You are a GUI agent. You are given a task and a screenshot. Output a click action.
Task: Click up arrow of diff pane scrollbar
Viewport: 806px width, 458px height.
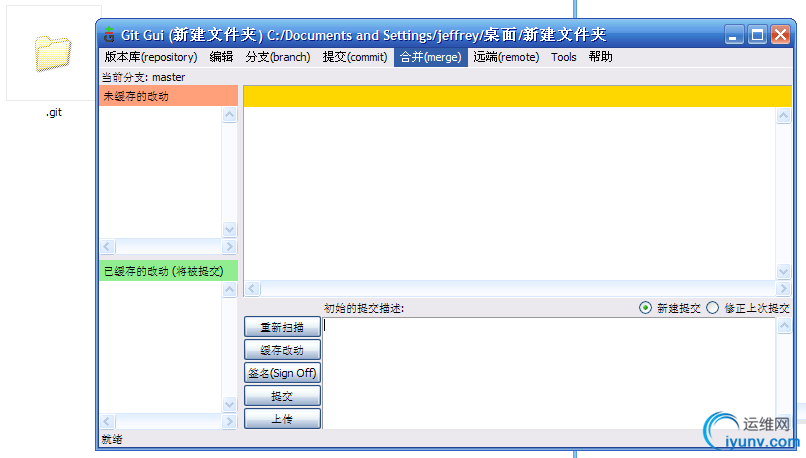click(x=783, y=115)
